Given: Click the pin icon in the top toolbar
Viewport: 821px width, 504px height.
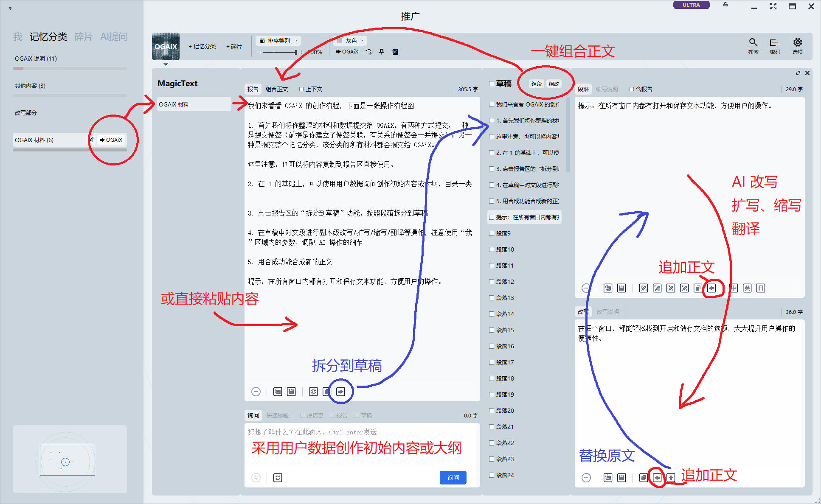Looking at the screenshot, I should [x=382, y=52].
